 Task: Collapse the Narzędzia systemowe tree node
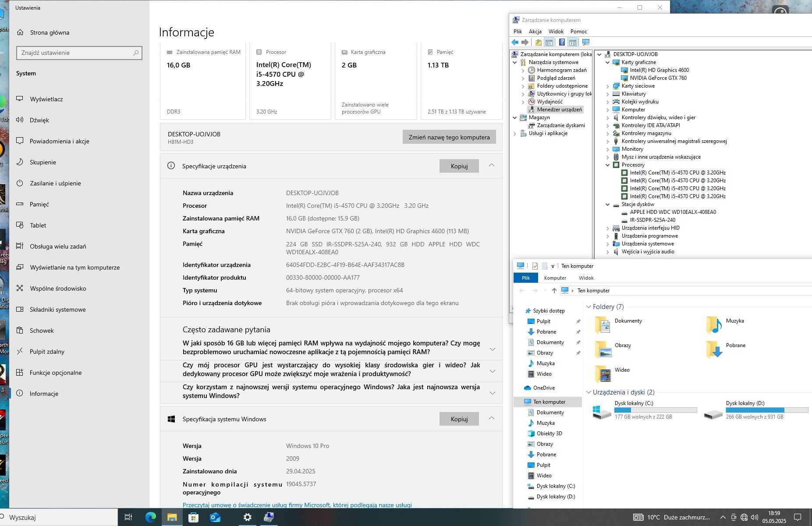click(514, 62)
